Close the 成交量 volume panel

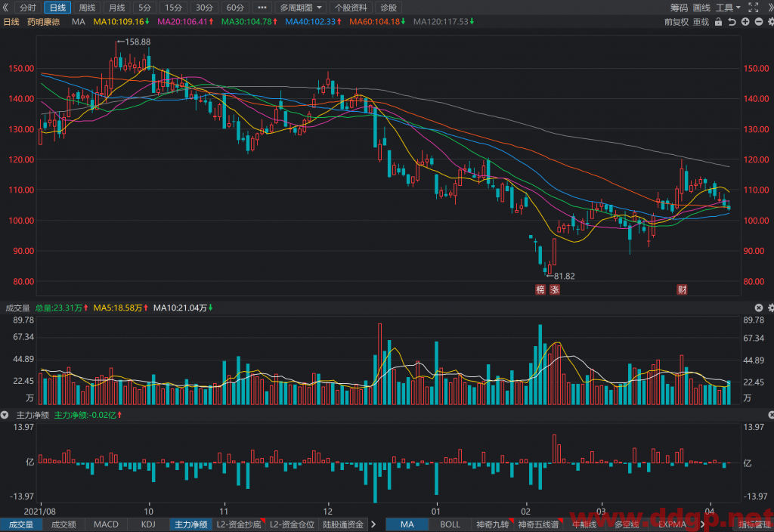pyautogui.click(x=759, y=308)
